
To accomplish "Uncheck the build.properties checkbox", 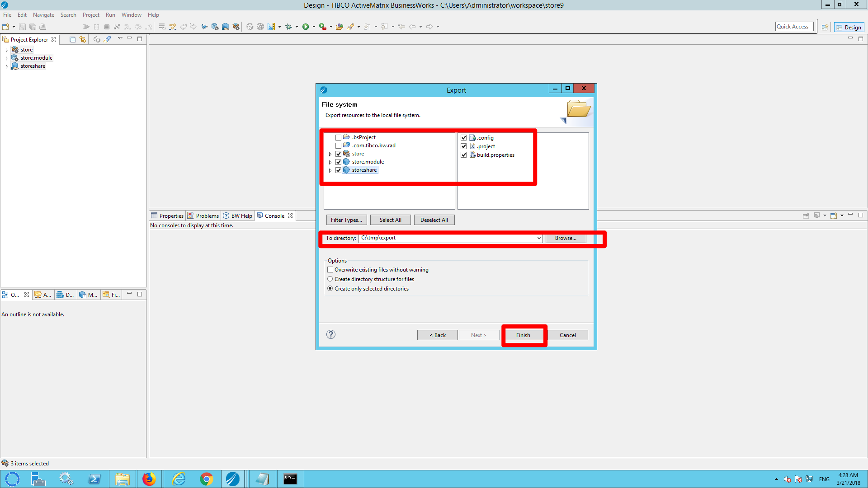I will pos(463,155).
